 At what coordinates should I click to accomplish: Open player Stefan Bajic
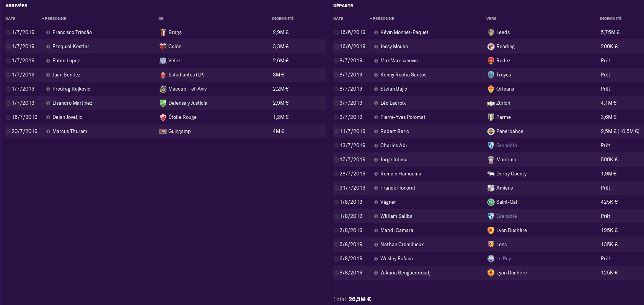(393, 89)
